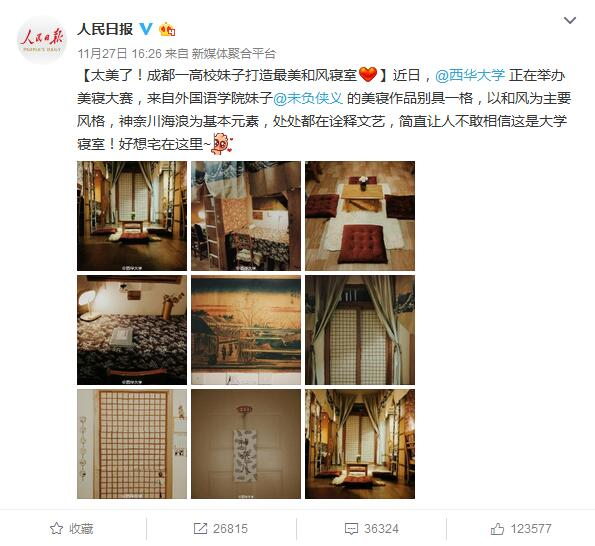Open the 新媒体聚合平台 source link
595x546 pixels.
233,53
